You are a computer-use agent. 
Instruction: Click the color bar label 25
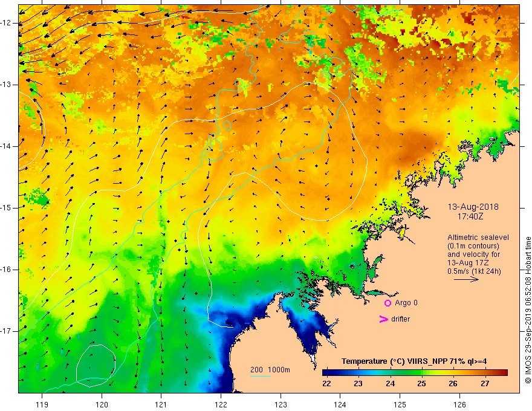point(421,384)
